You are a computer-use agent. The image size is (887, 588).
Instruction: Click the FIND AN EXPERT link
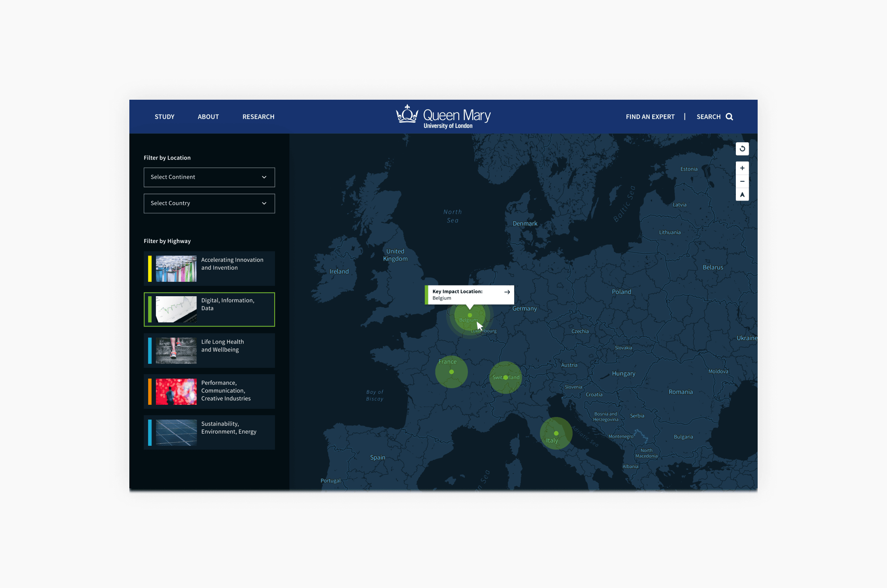coord(650,117)
